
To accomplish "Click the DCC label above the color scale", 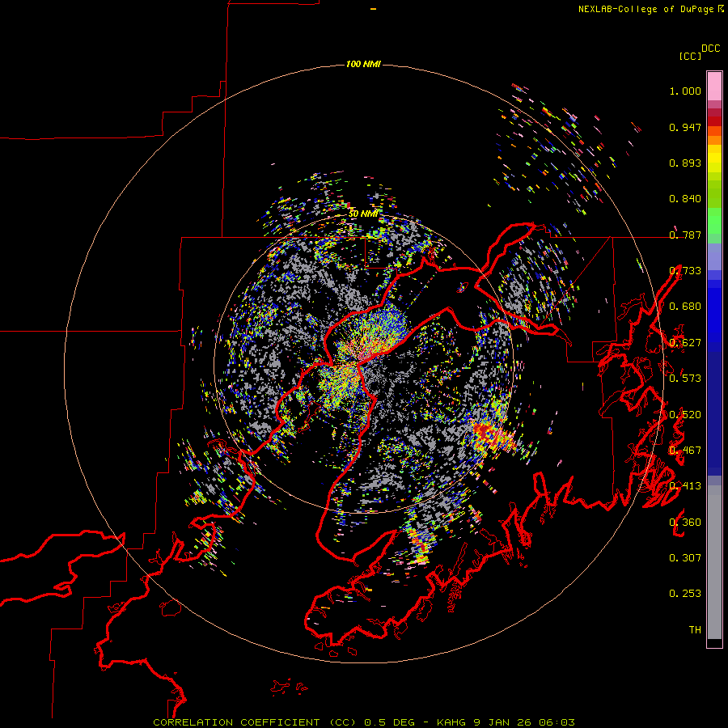I will coord(711,49).
